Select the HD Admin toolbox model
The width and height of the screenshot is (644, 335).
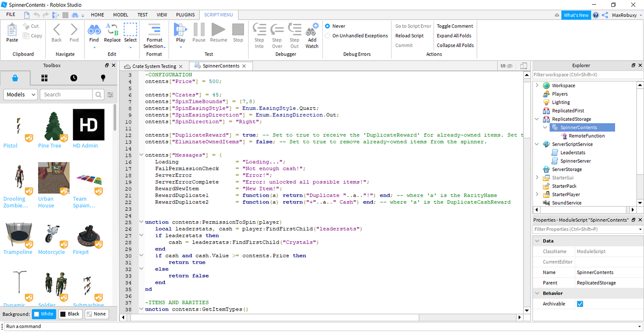89,129
